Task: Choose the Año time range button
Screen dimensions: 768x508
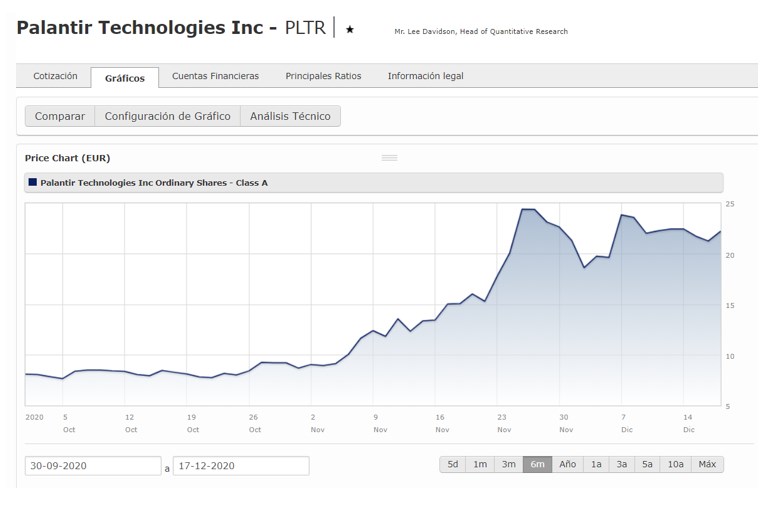Action: [567, 464]
